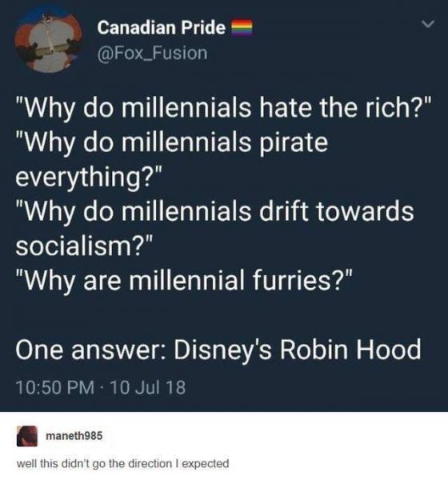Open the maneth985 avatar thumbnail

(x=27, y=436)
